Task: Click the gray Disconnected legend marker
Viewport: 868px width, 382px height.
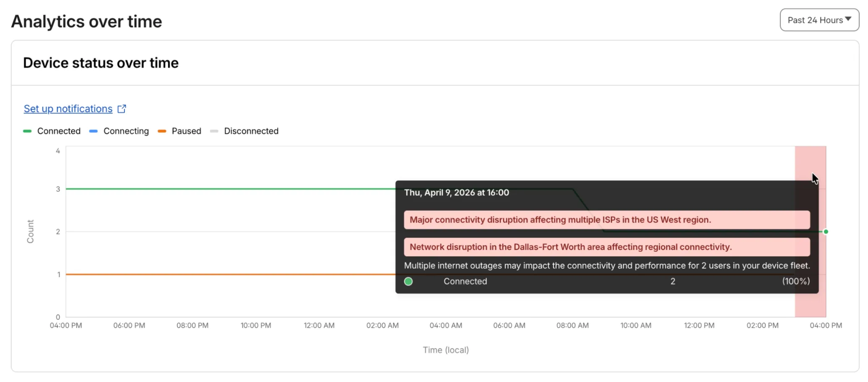Action: (214, 131)
